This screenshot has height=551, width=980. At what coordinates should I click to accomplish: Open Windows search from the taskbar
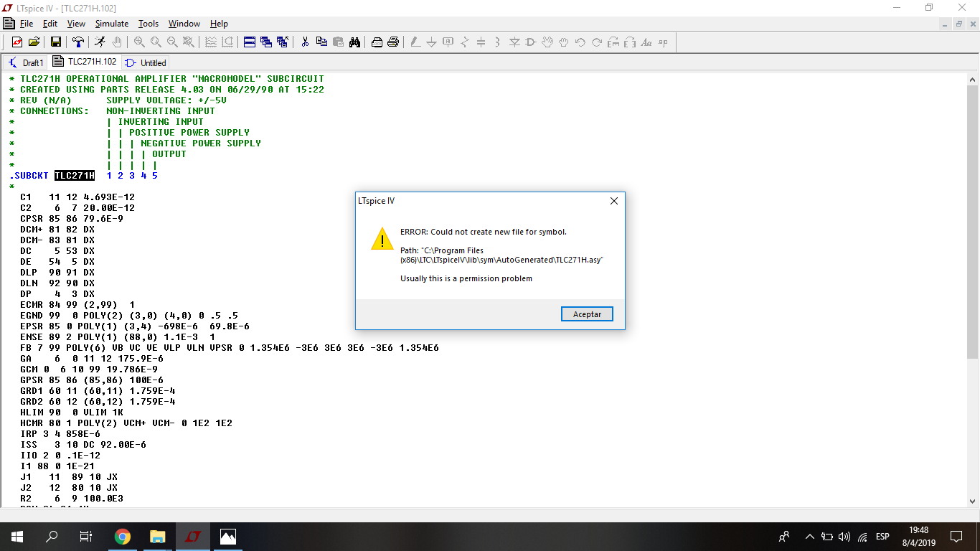(52, 536)
